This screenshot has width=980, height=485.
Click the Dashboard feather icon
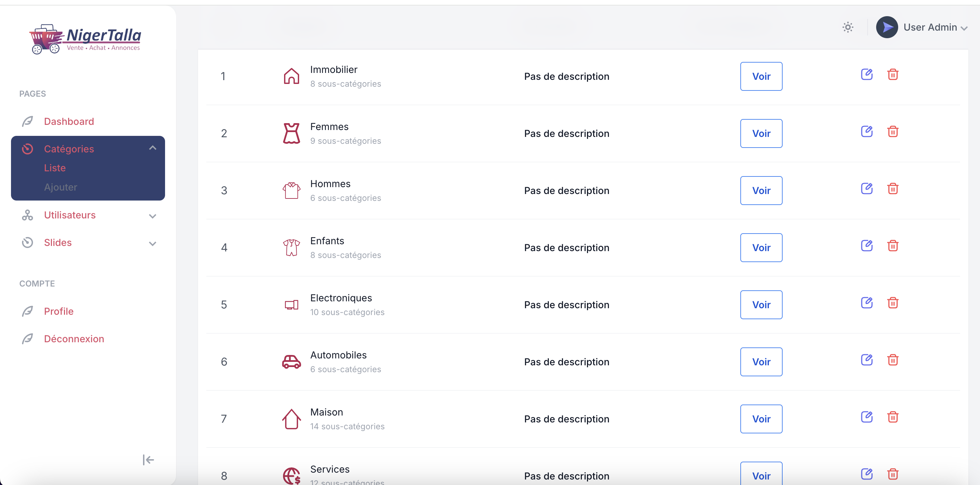(x=28, y=121)
